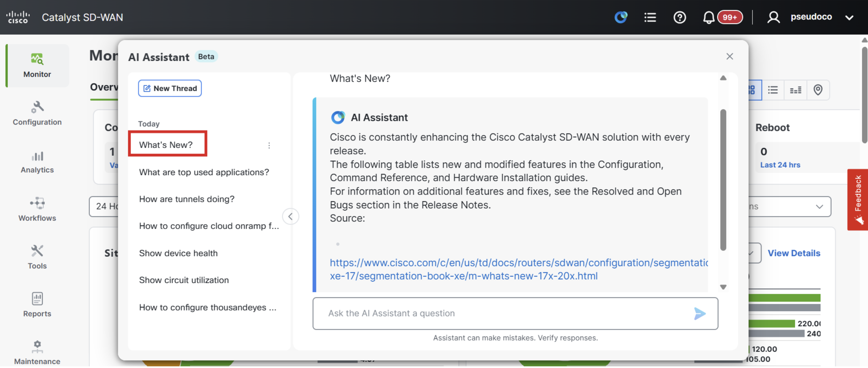Click the chat scrollbar down arrow

[x=723, y=287]
